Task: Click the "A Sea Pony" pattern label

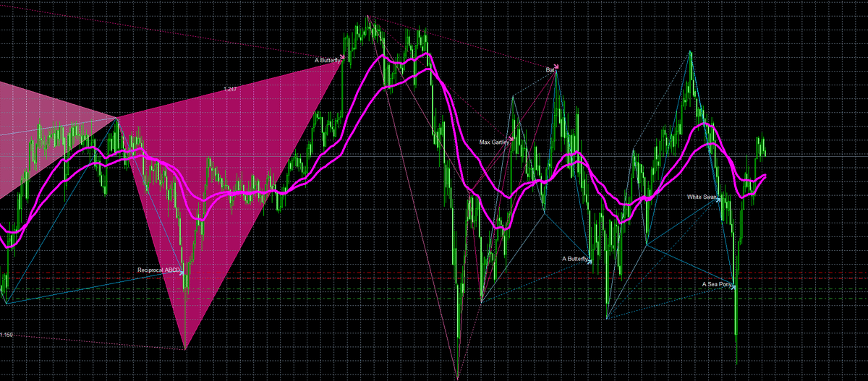Action: click(x=716, y=284)
